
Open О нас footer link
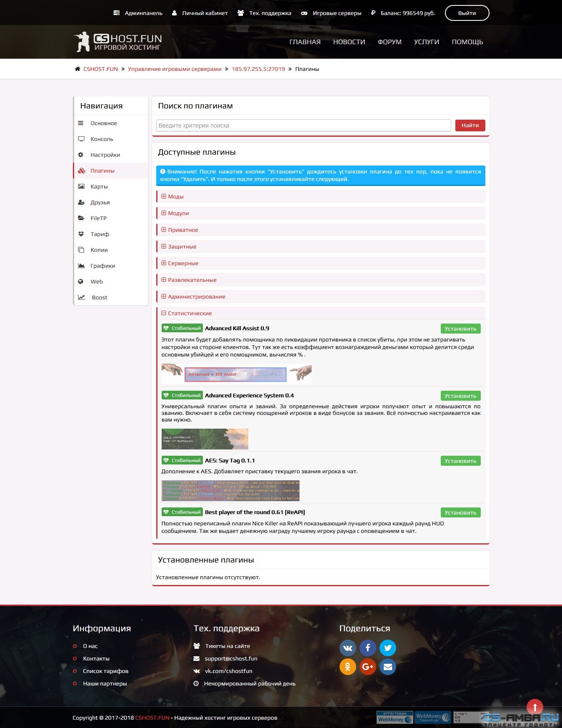(x=90, y=646)
